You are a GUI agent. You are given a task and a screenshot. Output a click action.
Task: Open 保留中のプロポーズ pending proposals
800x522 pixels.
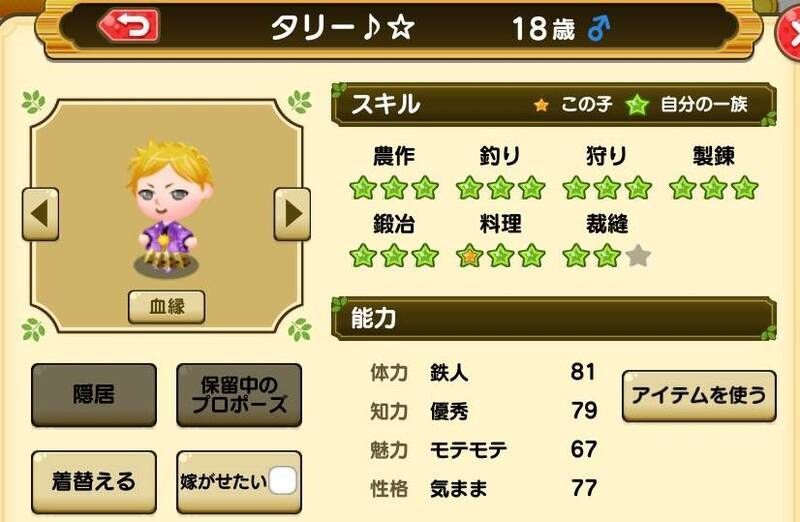coord(239,395)
